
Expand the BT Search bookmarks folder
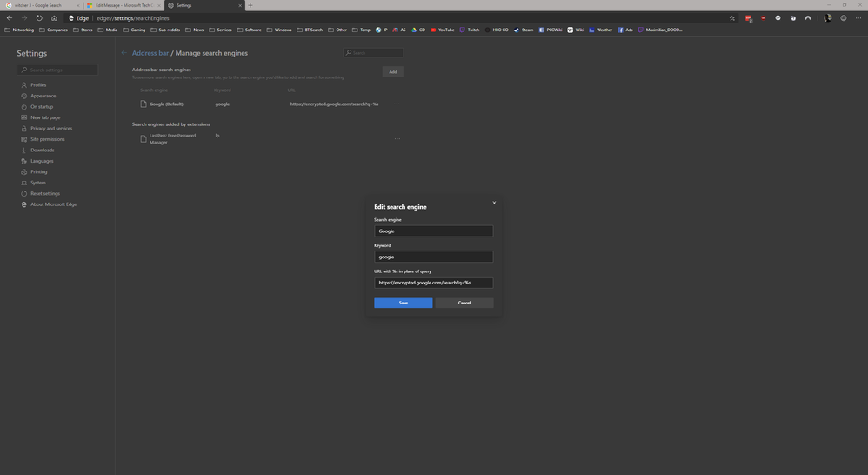pyautogui.click(x=310, y=30)
